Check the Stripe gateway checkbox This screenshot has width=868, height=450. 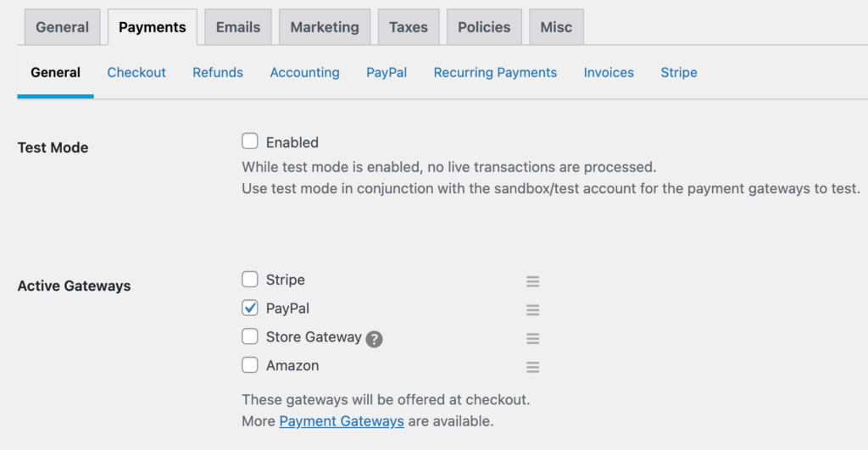click(x=250, y=280)
